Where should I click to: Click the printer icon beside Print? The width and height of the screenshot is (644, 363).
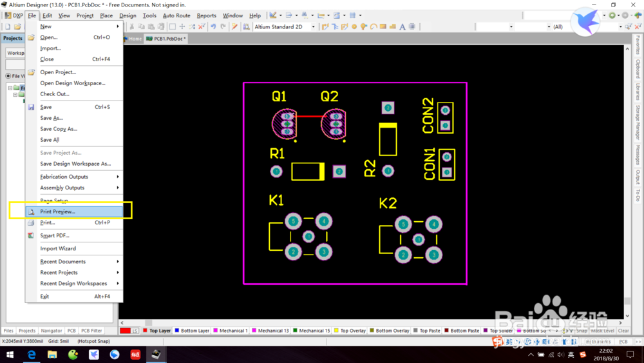point(31,222)
